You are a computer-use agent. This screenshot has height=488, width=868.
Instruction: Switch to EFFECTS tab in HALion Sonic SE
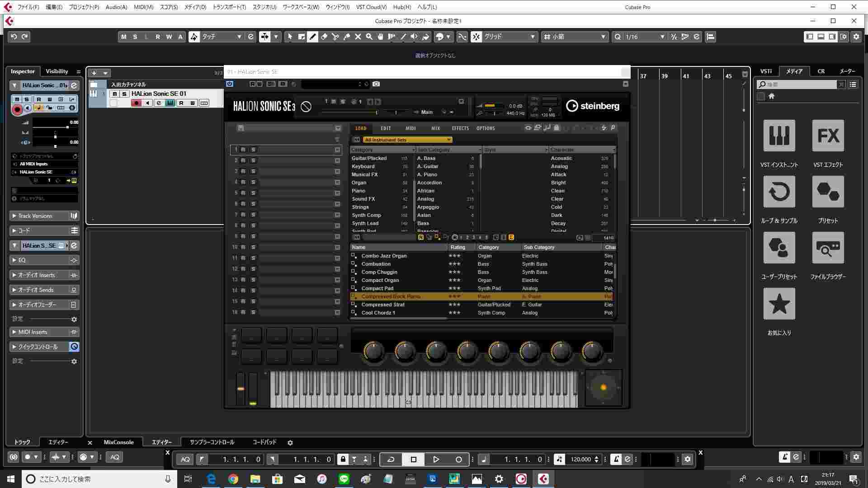click(460, 128)
